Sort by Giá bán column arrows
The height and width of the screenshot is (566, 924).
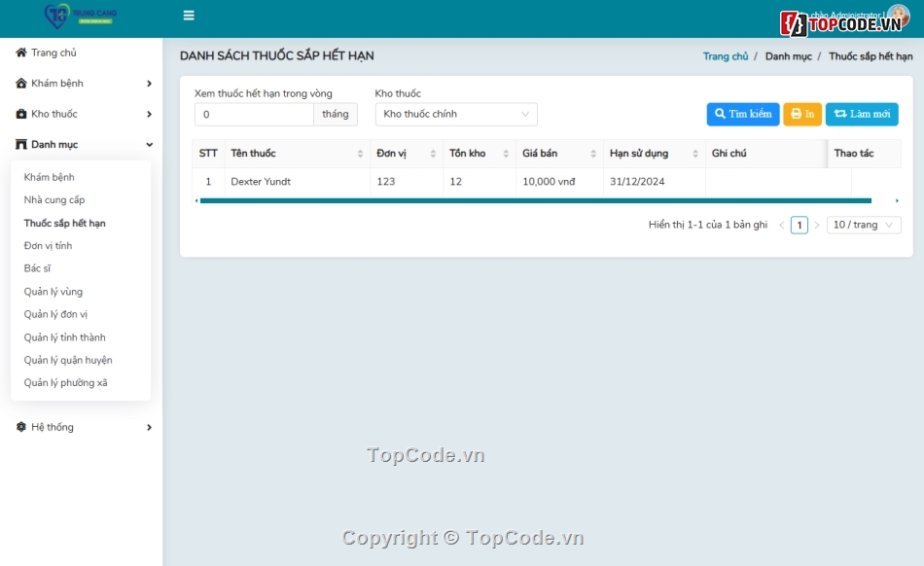(x=593, y=153)
